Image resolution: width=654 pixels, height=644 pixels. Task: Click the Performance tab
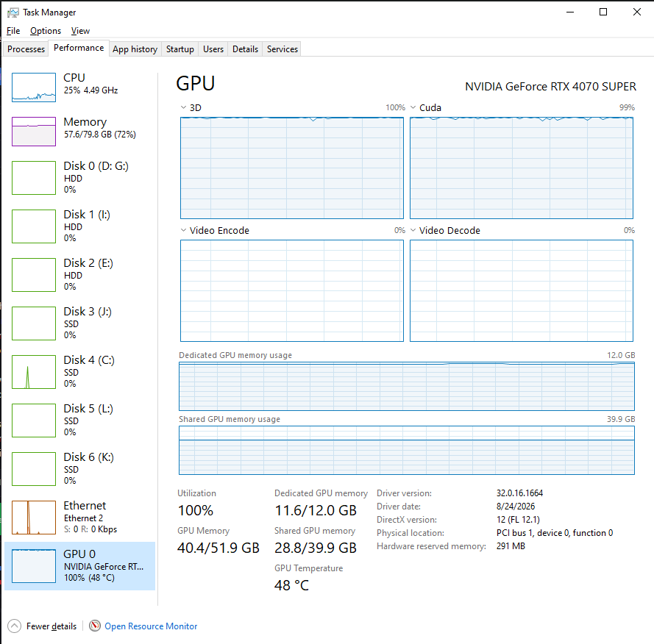click(79, 48)
